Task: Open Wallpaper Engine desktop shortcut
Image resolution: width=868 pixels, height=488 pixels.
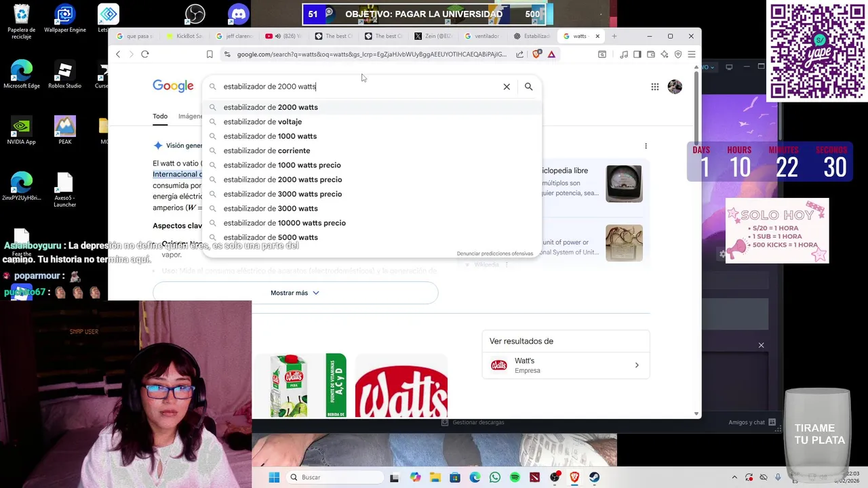Action: click(65, 19)
